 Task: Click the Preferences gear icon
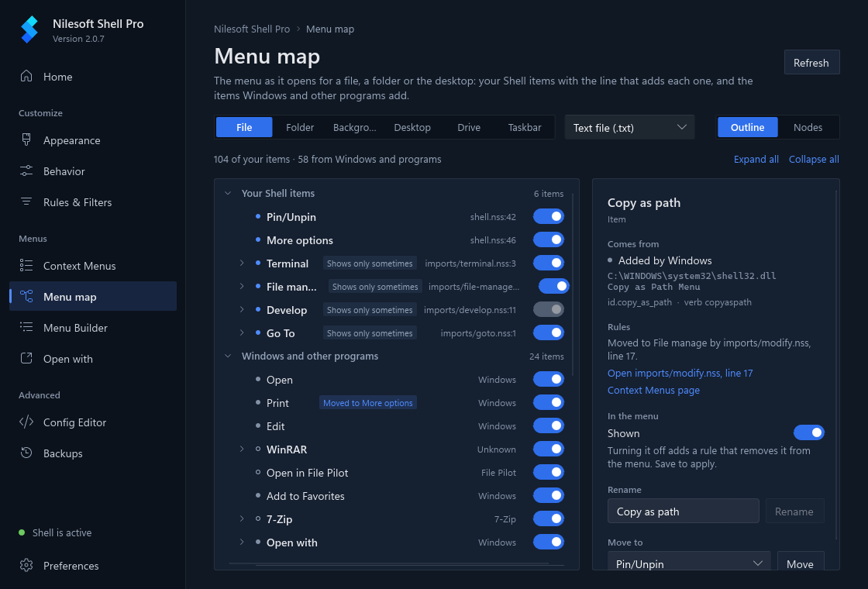[26, 566]
